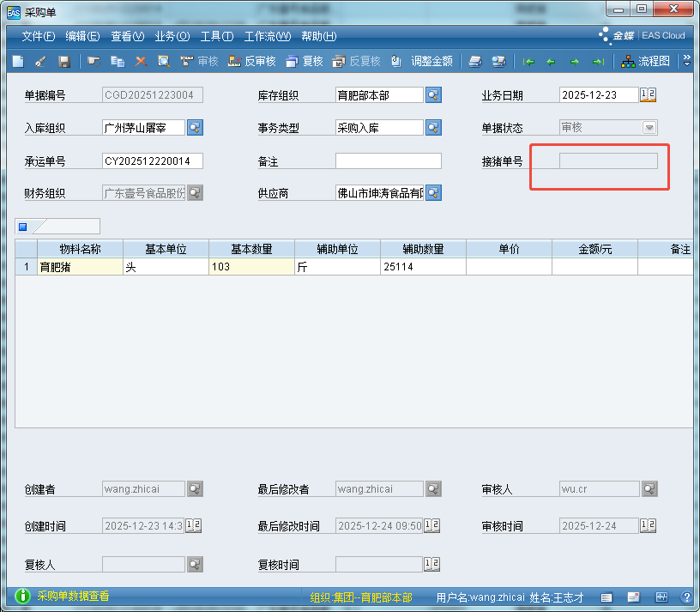Open the 文件(F) menu
Viewport: 700px width, 612px height.
38,36
